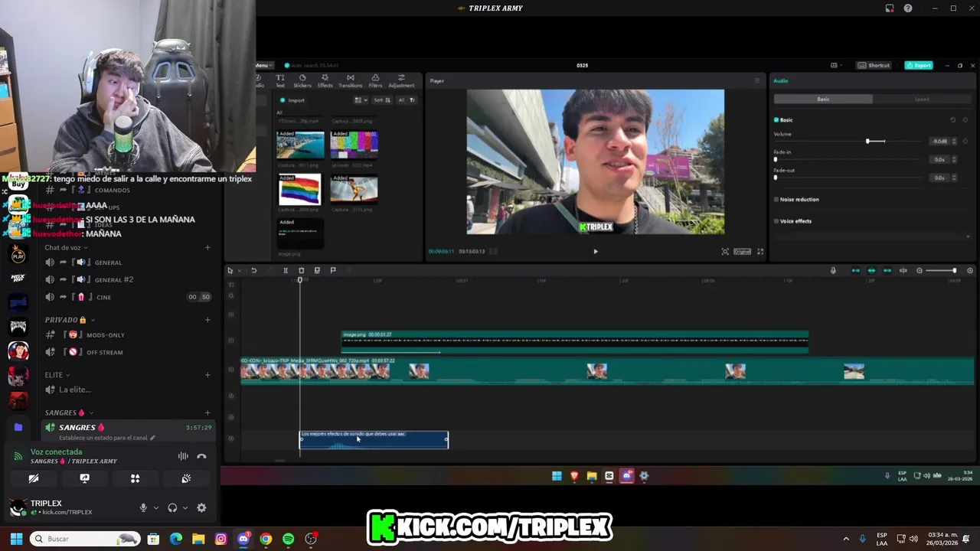Enable the Noise reduction checkbox

tap(776, 200)
